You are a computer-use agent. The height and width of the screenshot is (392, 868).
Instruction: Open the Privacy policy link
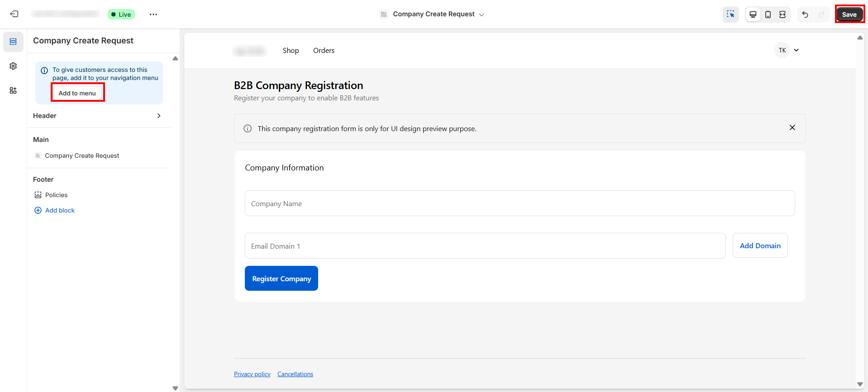click(x=252, y=374)
